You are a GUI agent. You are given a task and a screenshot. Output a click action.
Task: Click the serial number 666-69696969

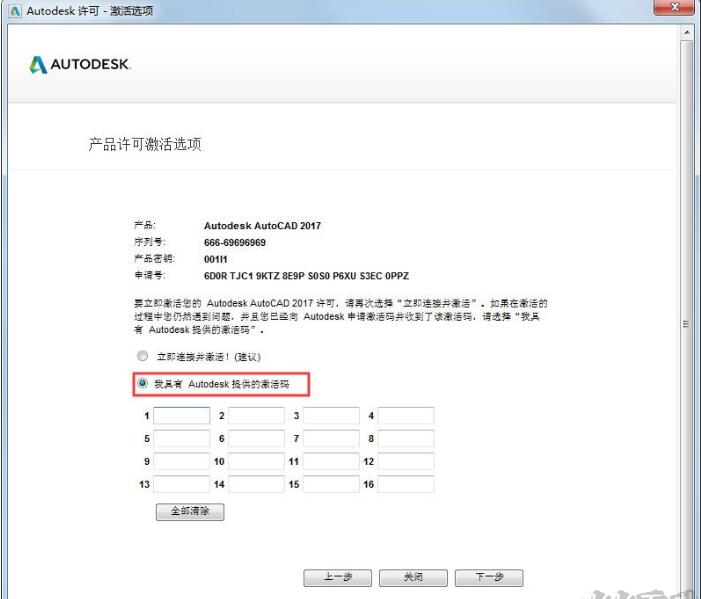pyautogui.click(x=235, y=243)
